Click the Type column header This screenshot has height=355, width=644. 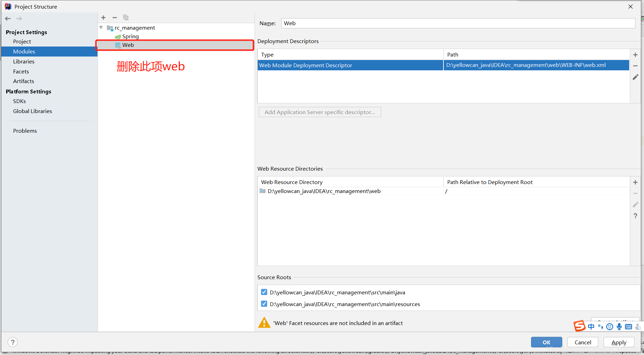click(350, 54)
